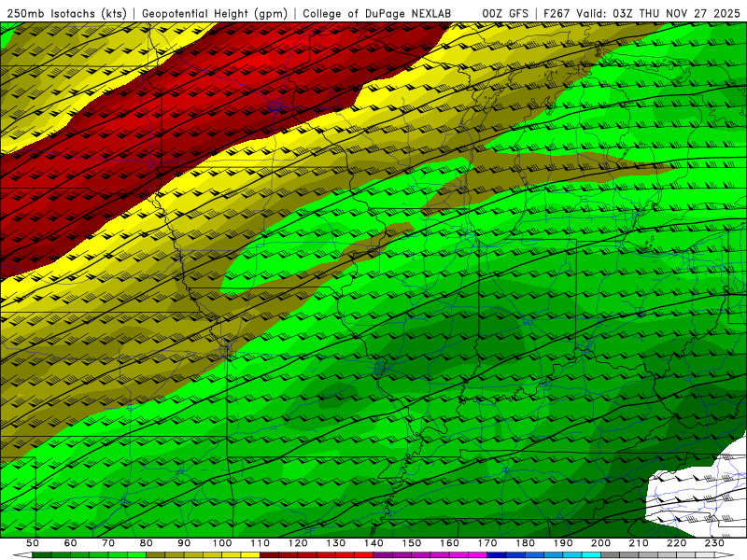747x560 pixels.
Task: Click the 130 label on the color scale
Action: click(336, 543)
